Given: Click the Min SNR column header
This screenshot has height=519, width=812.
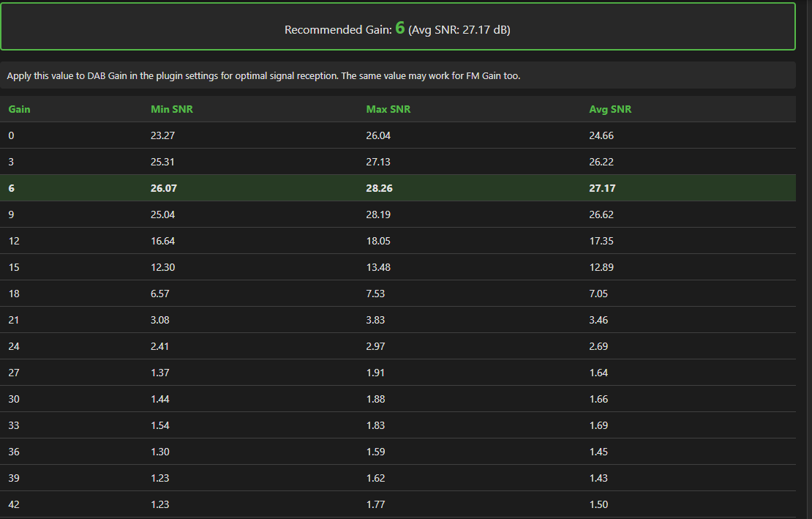Looking at the screenshot, I should pos(171,109).
